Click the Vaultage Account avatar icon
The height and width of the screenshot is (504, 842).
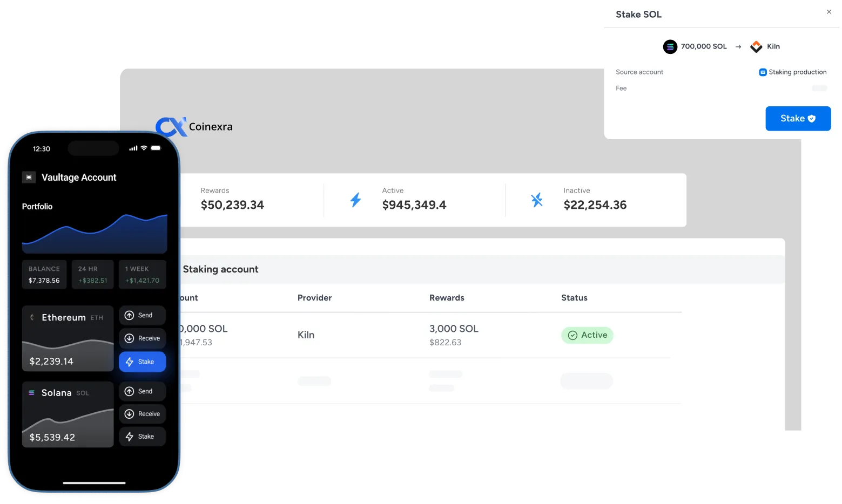[29, 177]
